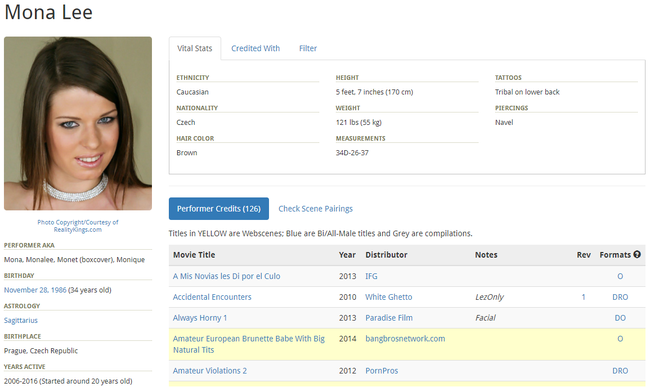650x387 pixels.
Task: Click the 2006-2016 years active text
Action: [x=68, y=381]
